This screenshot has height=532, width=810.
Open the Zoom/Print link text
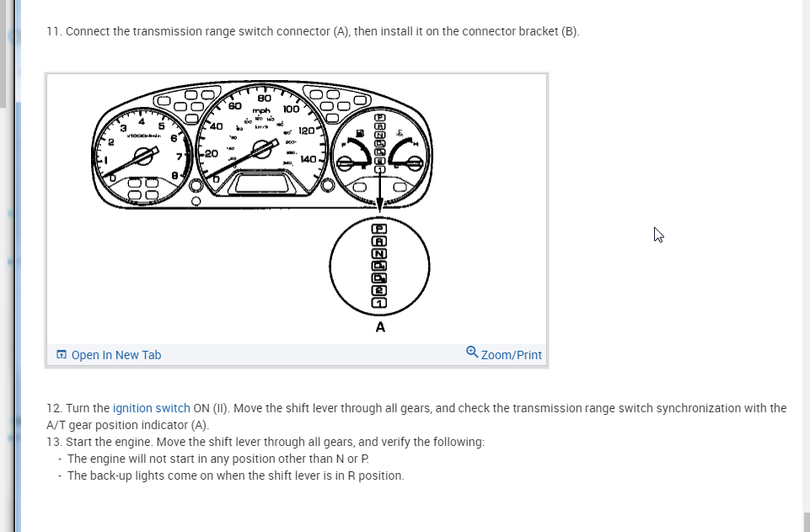[x=511, y=355]
